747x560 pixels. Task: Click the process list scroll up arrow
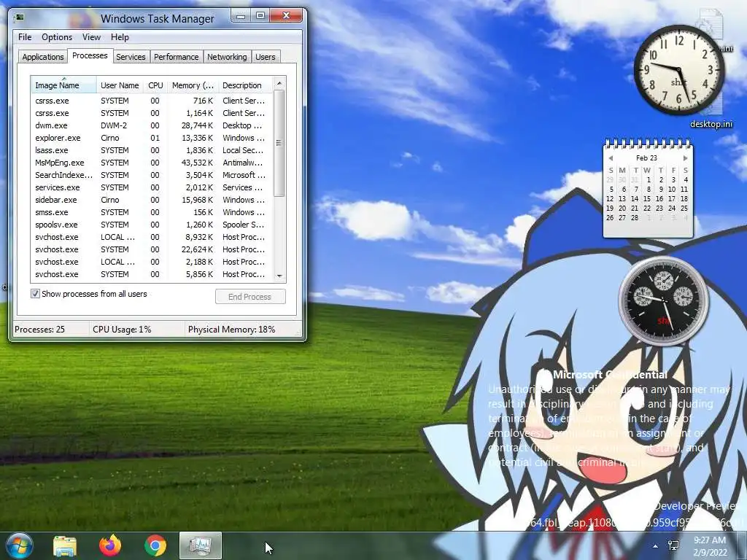pos(279,83)
